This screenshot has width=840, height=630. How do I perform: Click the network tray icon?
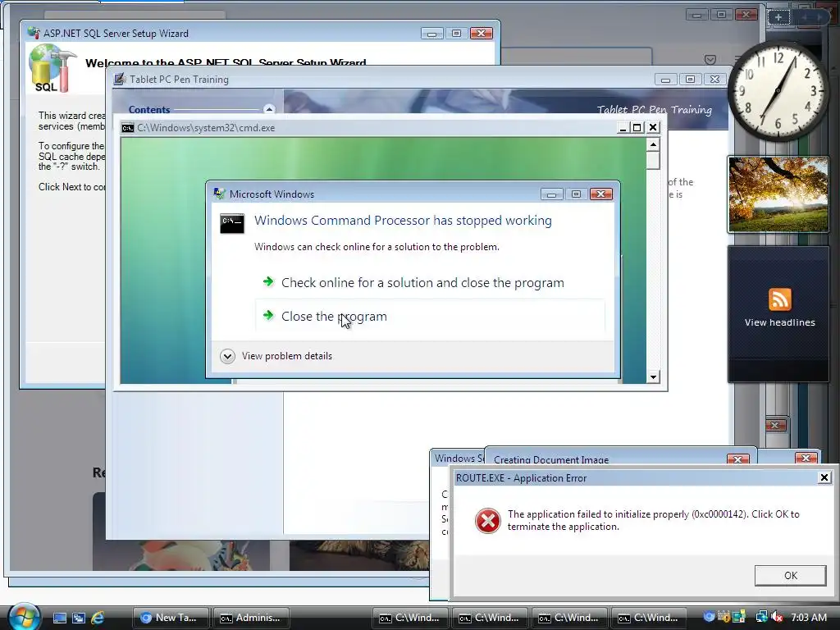[760, 617]
